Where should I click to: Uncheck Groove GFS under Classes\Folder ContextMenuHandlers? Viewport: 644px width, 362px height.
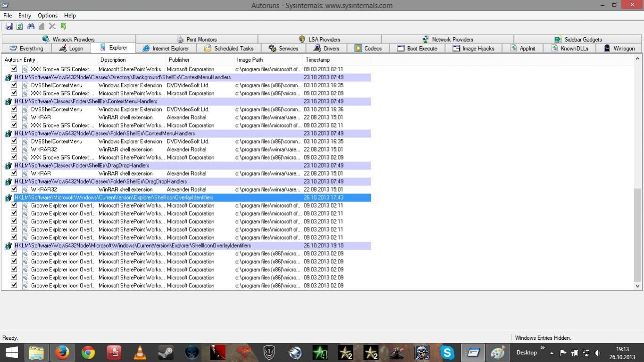14,125
